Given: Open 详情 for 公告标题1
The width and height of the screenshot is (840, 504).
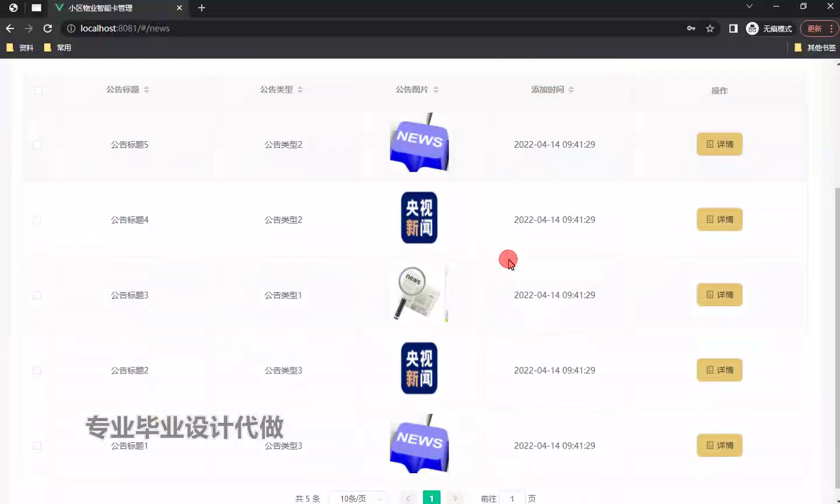Looking at the screenshot, I should point(719,445).
